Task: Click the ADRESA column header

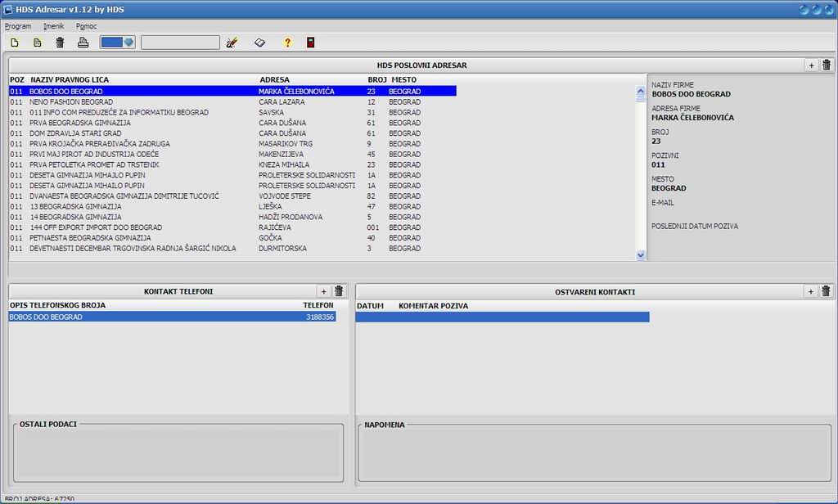Action: (275, 79)
